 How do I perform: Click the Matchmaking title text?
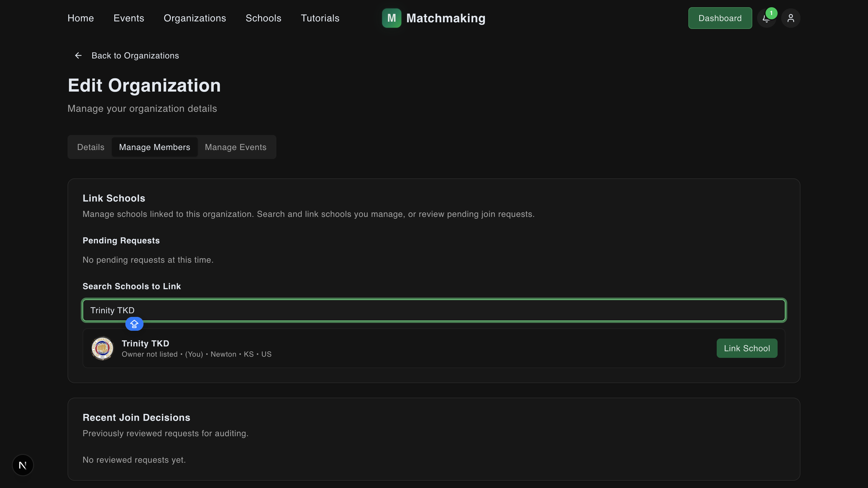point(446,18)
